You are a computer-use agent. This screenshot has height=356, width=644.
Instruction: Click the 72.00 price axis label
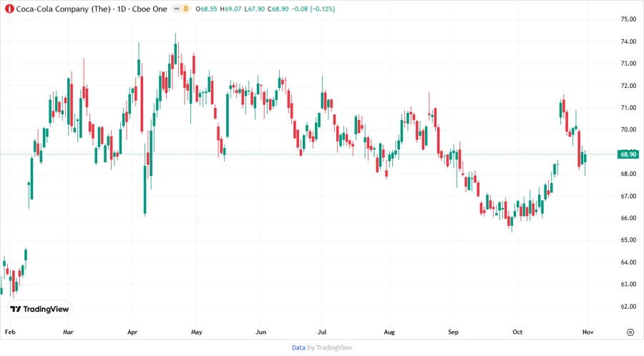(628, 86)
